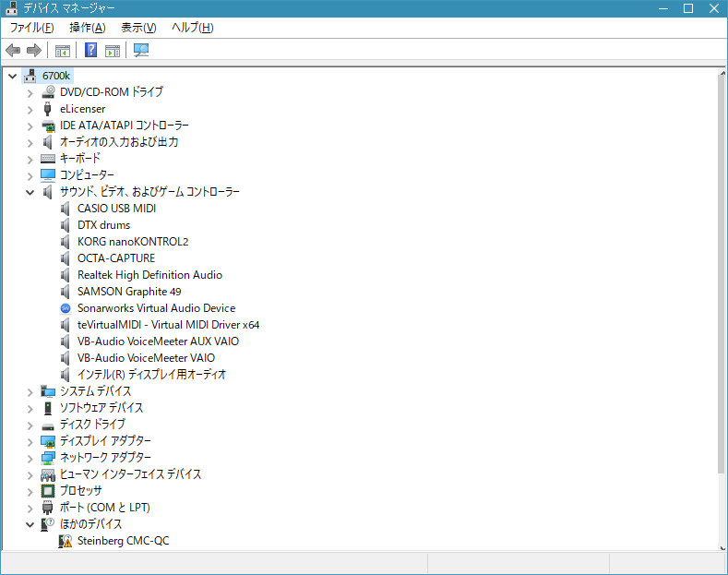728x575 pixels.
Task: Collapse the サウンド、ビデオ、およびゲーム コントローラー node
Action: coord(30,192)
